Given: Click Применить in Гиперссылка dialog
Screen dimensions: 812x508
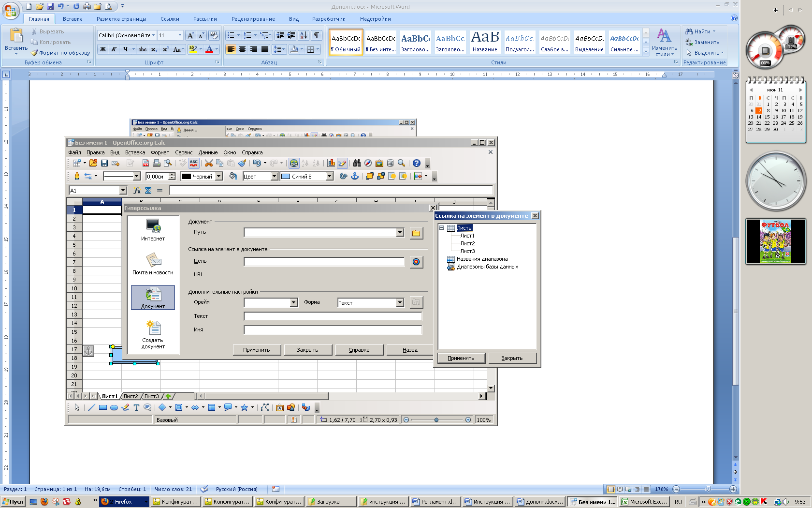Looking at the screenshot, I should (257, 350).
